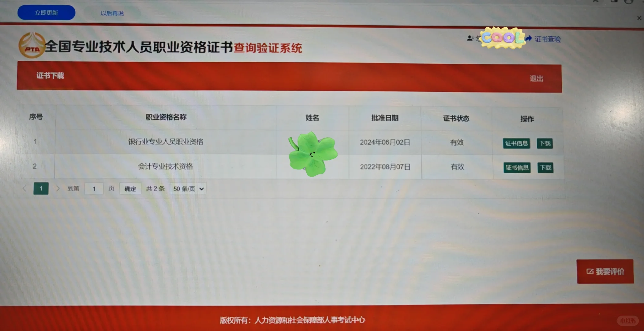This screenshot has width=644, height=331.
Task: Click the previous-page arrow in pagination
Action: (24, 189)
